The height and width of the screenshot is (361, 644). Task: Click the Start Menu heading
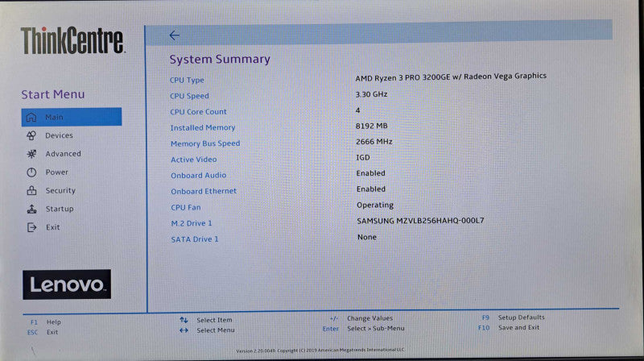point(53,94)
